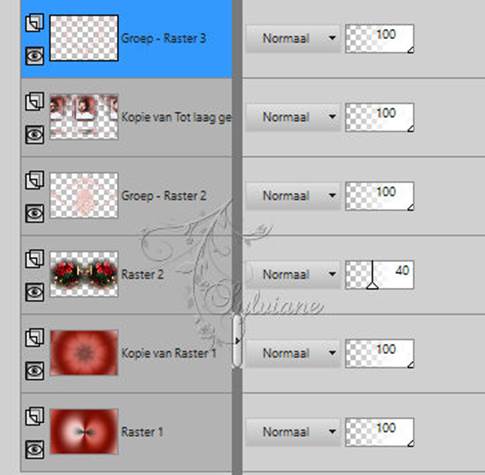Toggle visibility of Raster 2 layer
Image resolution: width=485 pixels, height=475 pixels.
[35, 292]
